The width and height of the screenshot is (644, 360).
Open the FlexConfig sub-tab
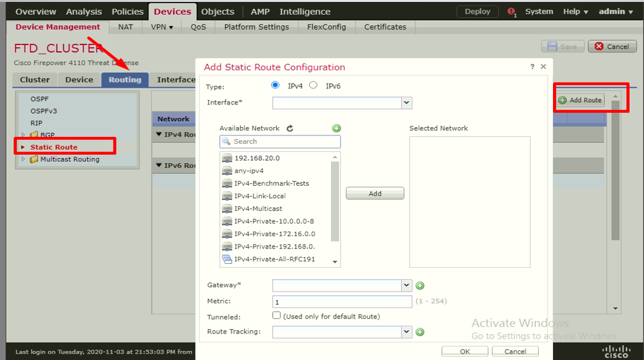327,27
